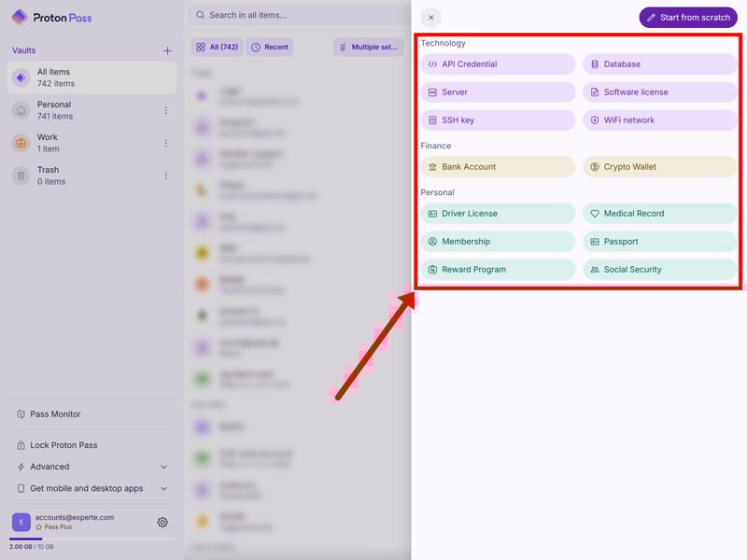
Task: Open Work vault three-dot options menu
Action: [x=166, y=143]
